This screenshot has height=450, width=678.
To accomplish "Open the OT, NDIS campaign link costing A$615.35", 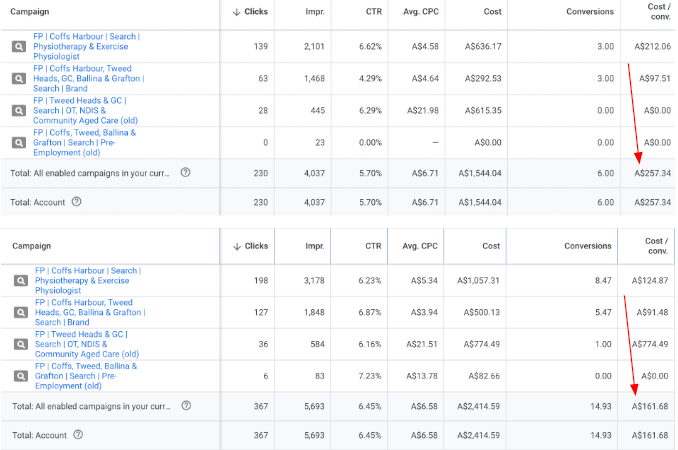I will (x=81, y=110).
